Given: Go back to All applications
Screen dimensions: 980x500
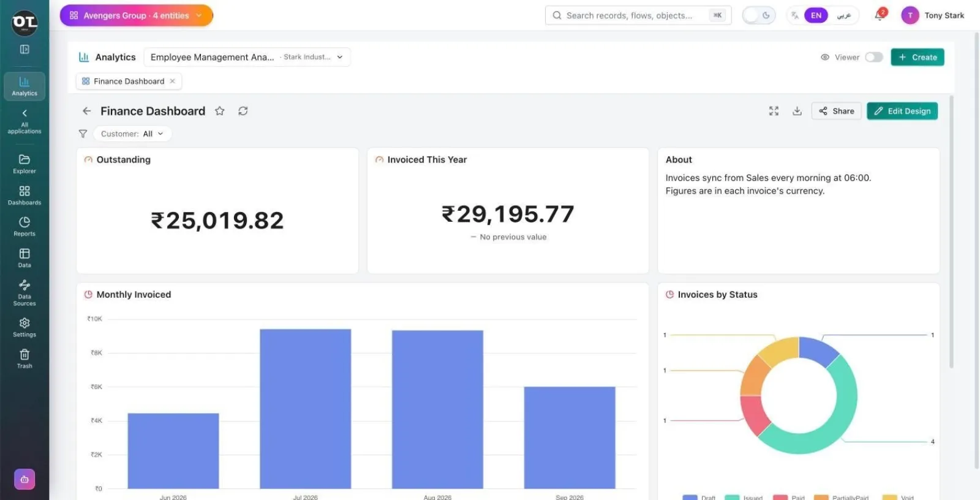Looking at the screenshot, I should click(24, 121).
